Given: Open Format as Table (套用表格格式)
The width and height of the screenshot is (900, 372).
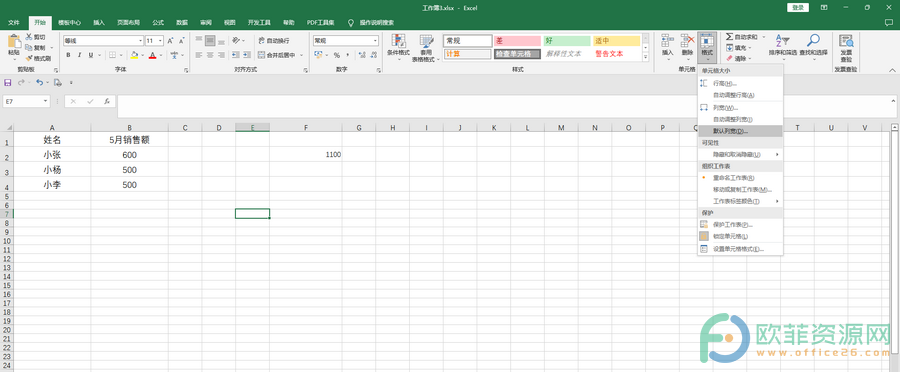Looking at the screenshot, I should 426,48.
